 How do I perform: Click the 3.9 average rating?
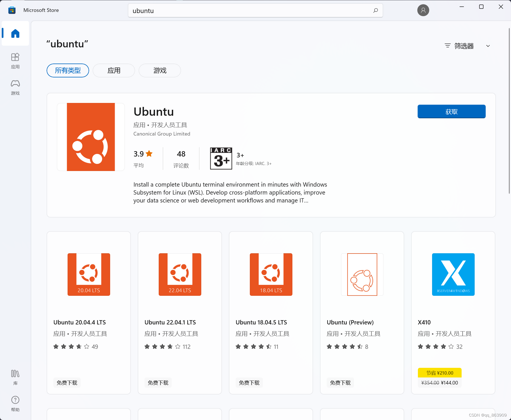pos(143,159)
